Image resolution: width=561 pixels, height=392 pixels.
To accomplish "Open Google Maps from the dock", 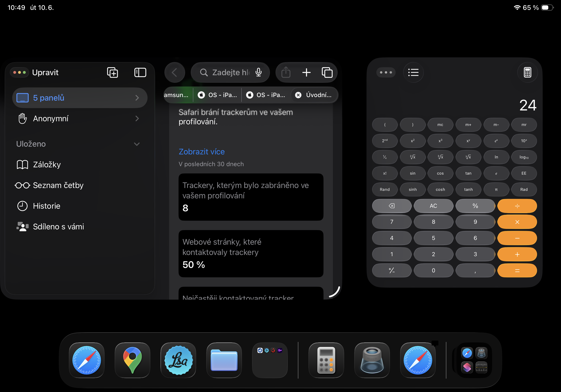I will (x=132, y=360).
